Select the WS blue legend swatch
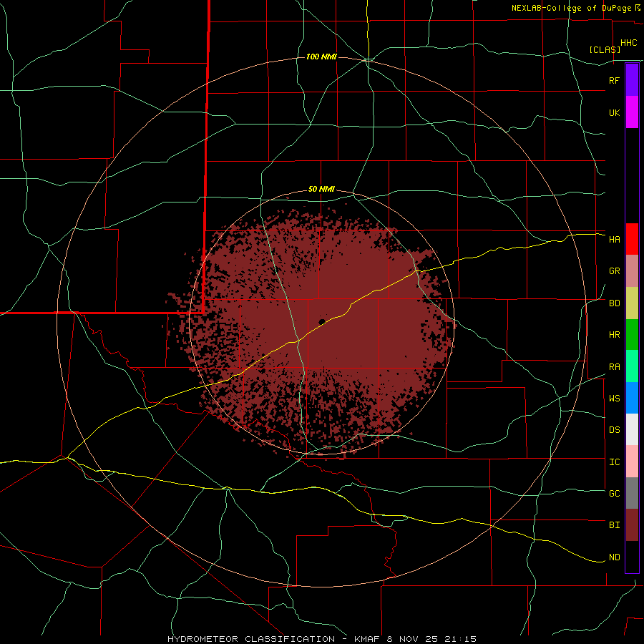Viewport: 644px width, 644px height. click(x=632, y=398)
